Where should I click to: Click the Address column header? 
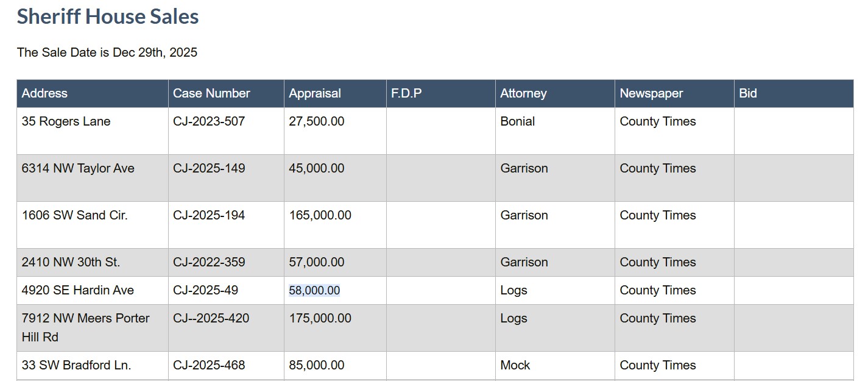(x=44, y=93)
